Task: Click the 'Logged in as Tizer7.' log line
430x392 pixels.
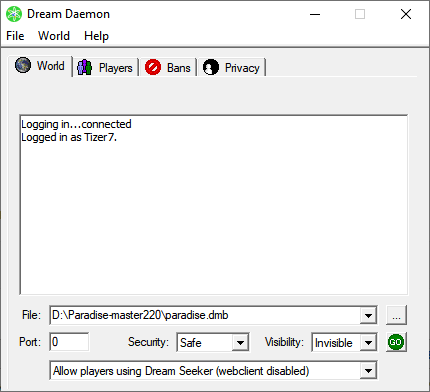Action: tap(69, 137)
